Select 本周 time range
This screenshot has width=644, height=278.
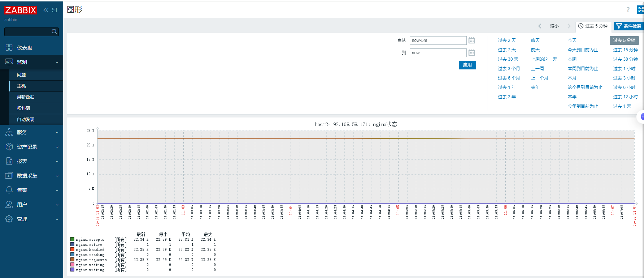click(572, 59)
